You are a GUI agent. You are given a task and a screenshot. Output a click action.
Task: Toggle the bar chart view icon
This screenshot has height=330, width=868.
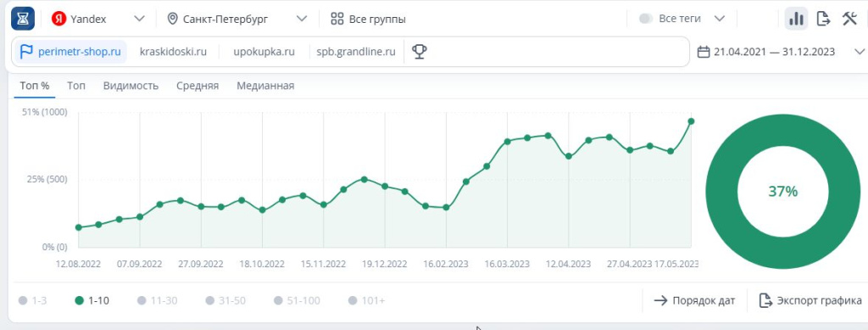click(796, 19)
